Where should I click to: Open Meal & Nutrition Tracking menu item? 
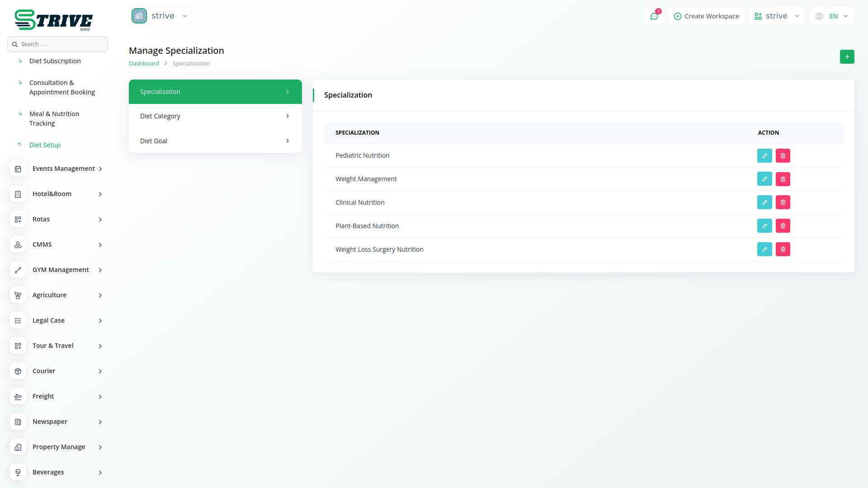click(54, 118)
